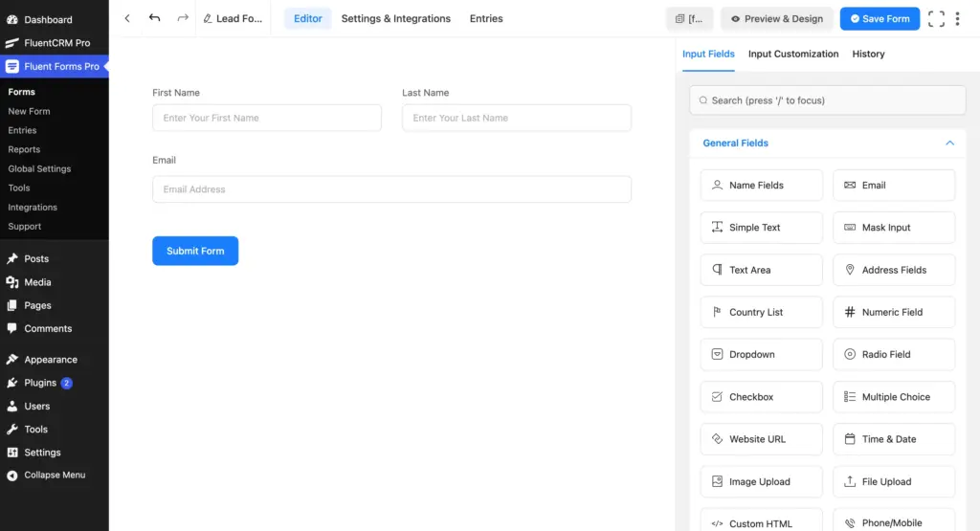980x531 pixels.
Task: Open the three-dot more options menu
Action: point(957,19)
